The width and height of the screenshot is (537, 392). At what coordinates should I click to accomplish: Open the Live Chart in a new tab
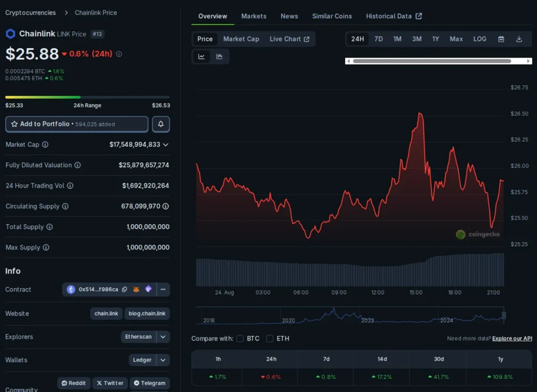click(289, 39)
